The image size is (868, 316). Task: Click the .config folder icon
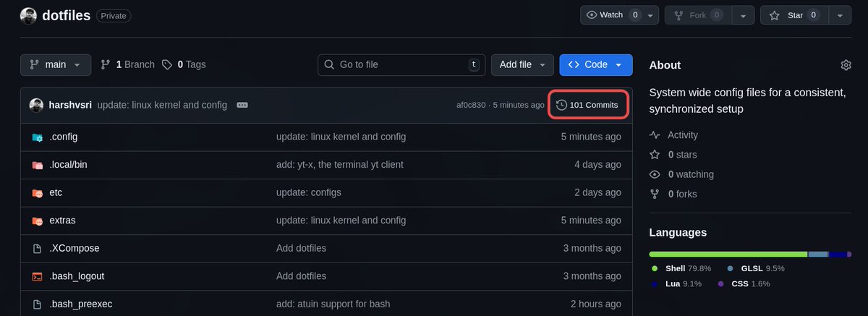point(37,137)
